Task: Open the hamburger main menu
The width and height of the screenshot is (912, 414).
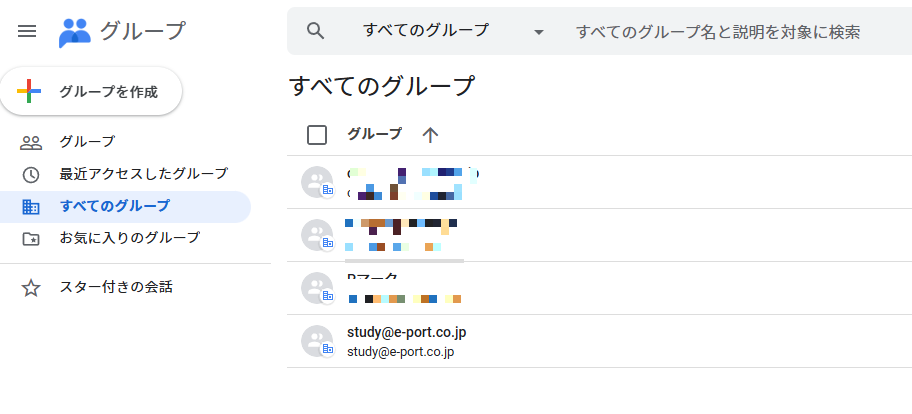Action: pos(28,31)
